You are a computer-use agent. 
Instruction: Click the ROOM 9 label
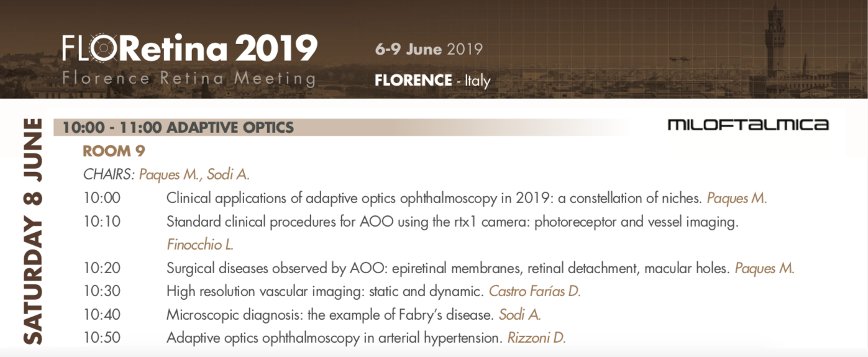[114, 151]
